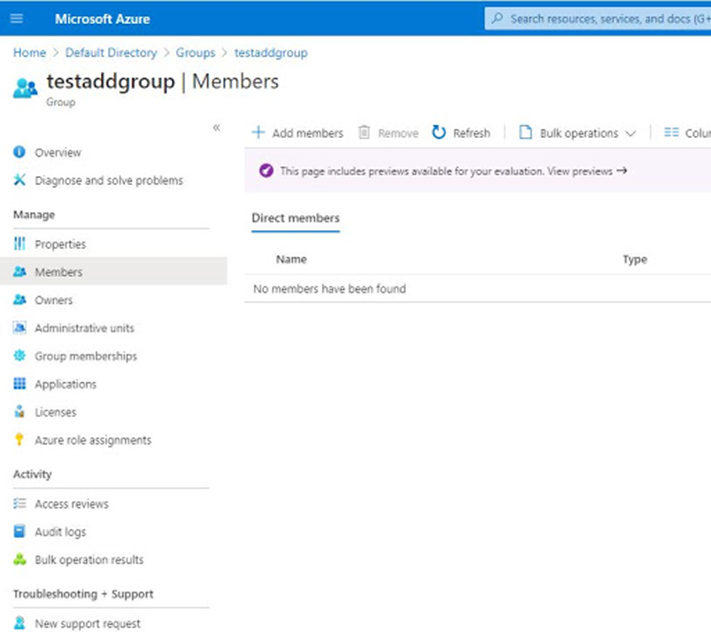Select the Direct members tab
Screen dimensions: 711x632
(296, 218)
